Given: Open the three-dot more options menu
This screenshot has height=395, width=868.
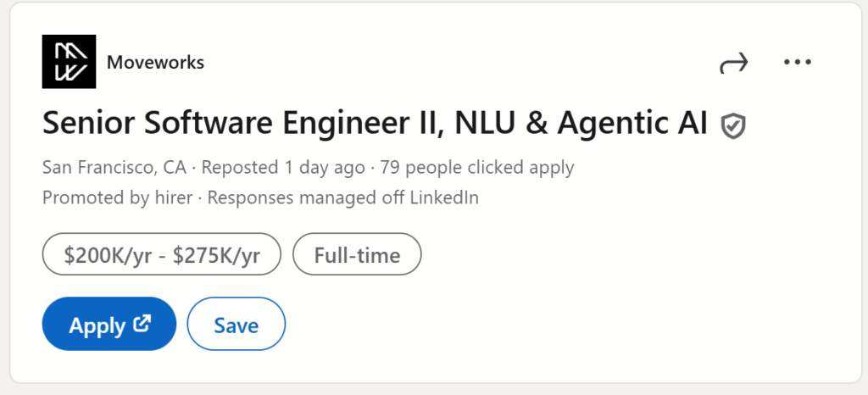Looking at the screenshot, I should click(x=798, y=63).
